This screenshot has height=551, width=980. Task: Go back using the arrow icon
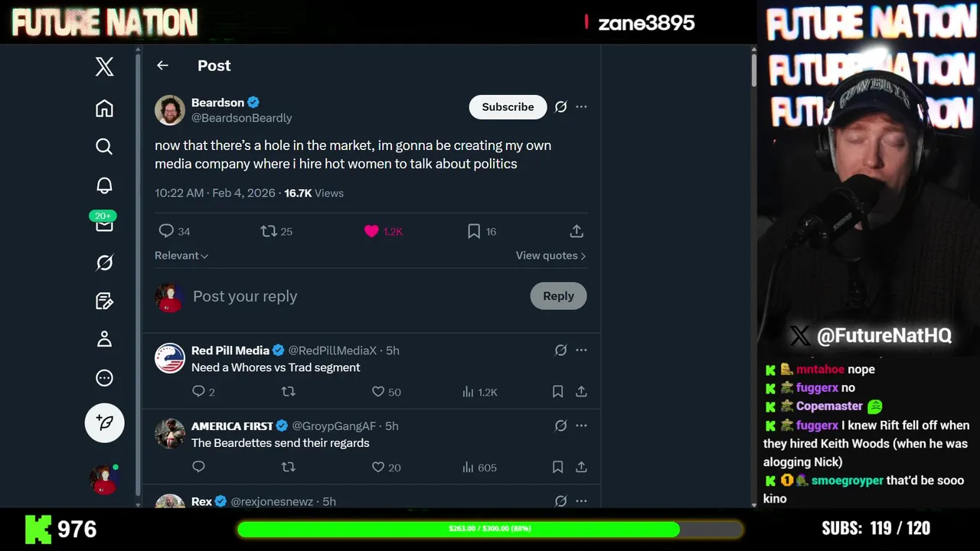162,66
